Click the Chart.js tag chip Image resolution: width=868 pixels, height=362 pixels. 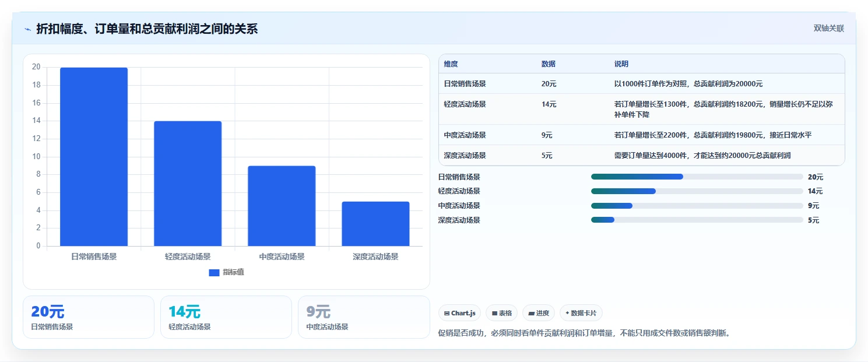pyautogui.click(x=459, y=313)
